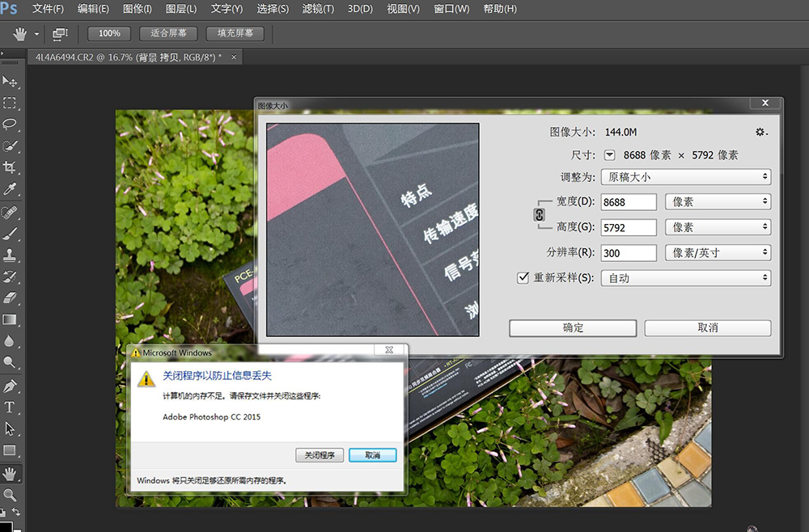Open the 滤镜(T) menu
809x532 pixels.
(317, 9)
